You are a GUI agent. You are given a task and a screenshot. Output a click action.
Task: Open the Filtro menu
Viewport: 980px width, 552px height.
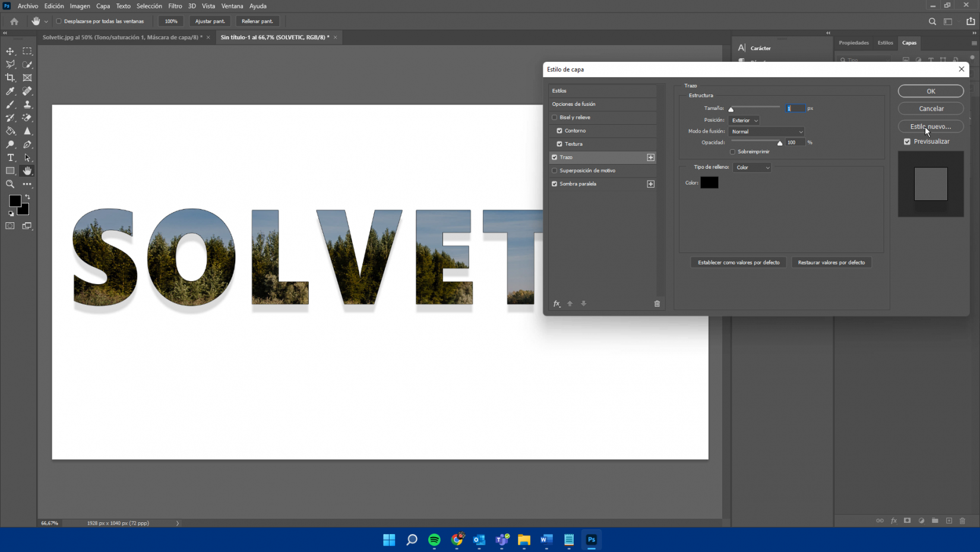click(175, 6)
